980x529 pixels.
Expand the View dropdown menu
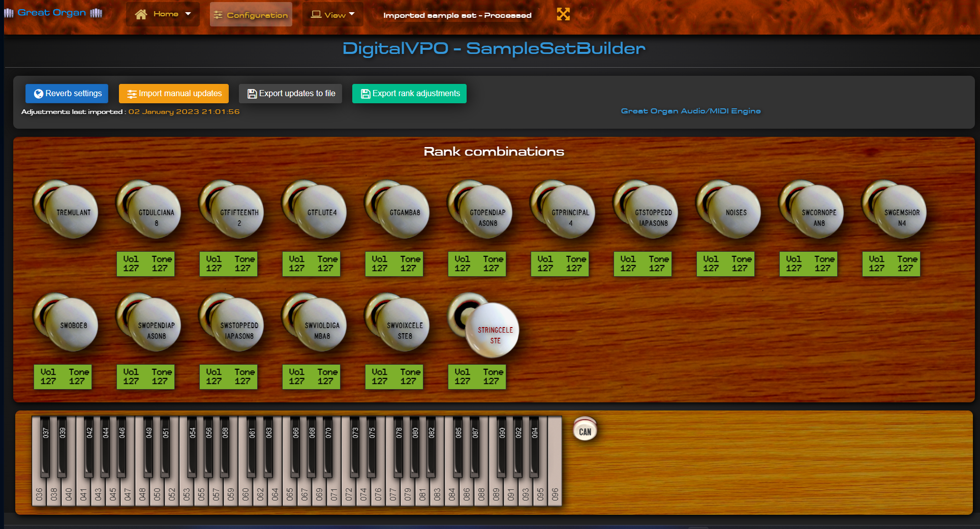tap(332, 15)
